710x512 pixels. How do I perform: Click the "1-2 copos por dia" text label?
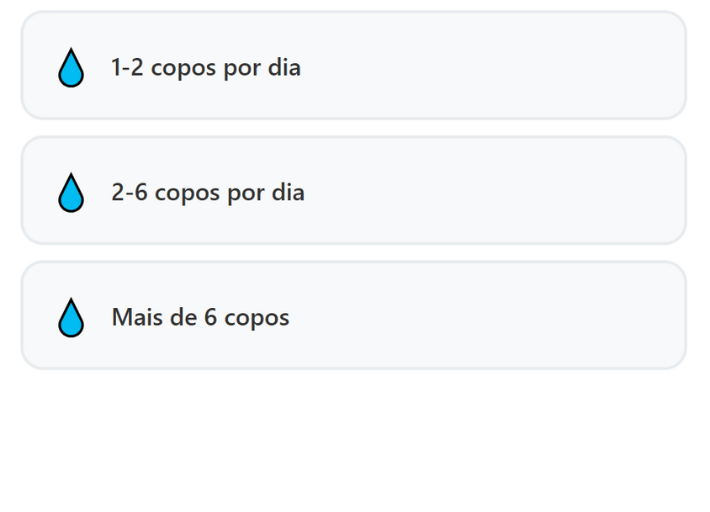[206, 68]
